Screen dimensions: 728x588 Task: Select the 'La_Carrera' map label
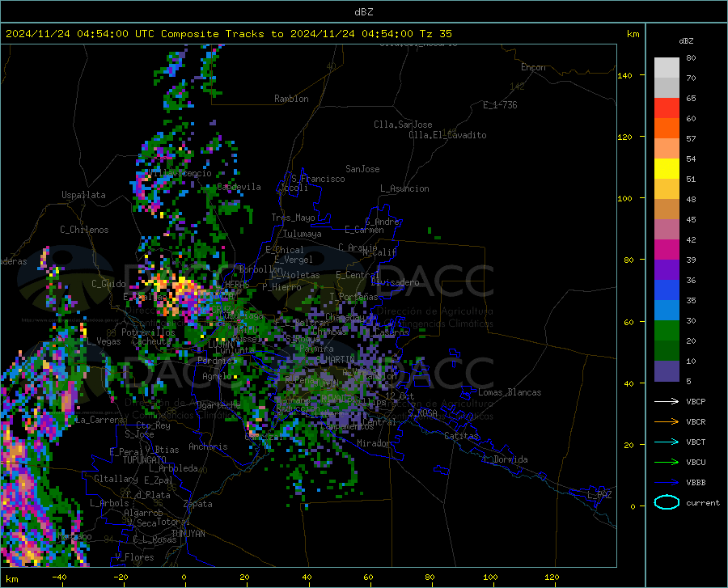click(x=99, y=420)
